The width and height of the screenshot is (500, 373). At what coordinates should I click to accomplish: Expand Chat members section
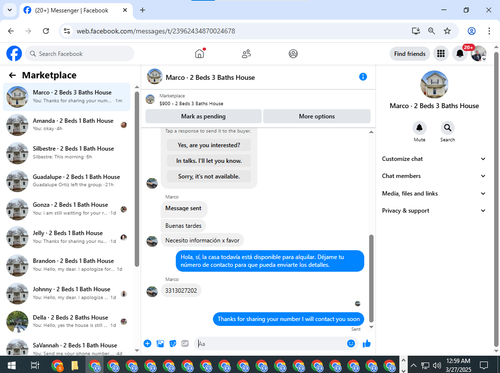point(434,176)
